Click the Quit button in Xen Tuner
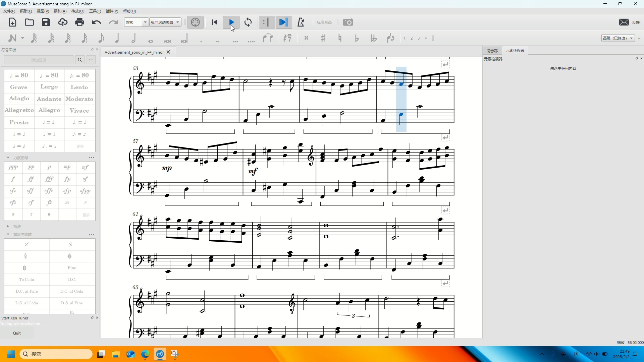This screenshot has width=644, height=362. pyautogui.click(x=17, y=333)
